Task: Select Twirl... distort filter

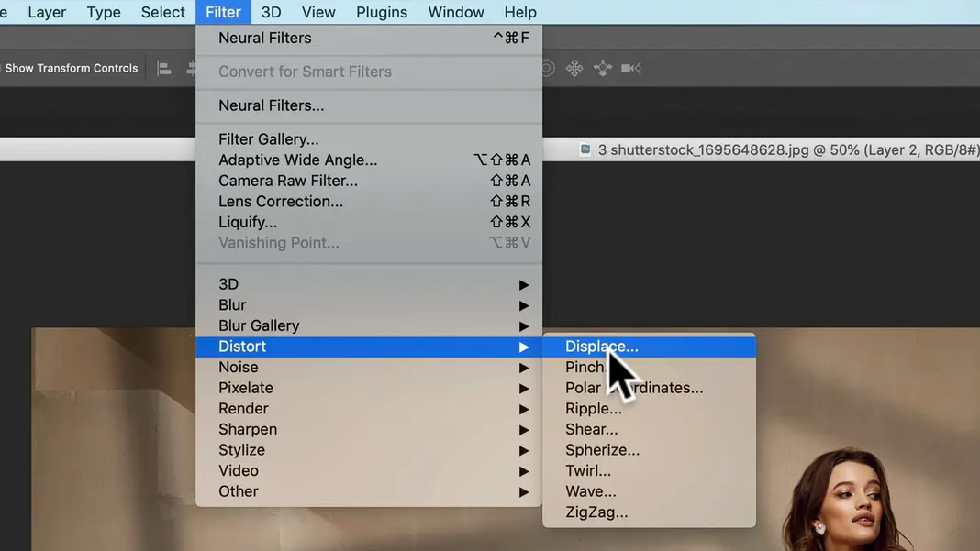Action: pyautogui.click(x=650, y=470)
